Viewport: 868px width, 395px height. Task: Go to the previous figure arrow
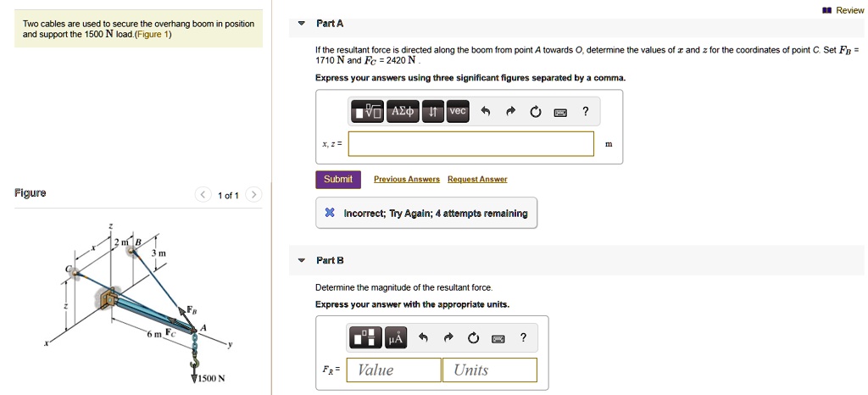click(x=203, y=195)
